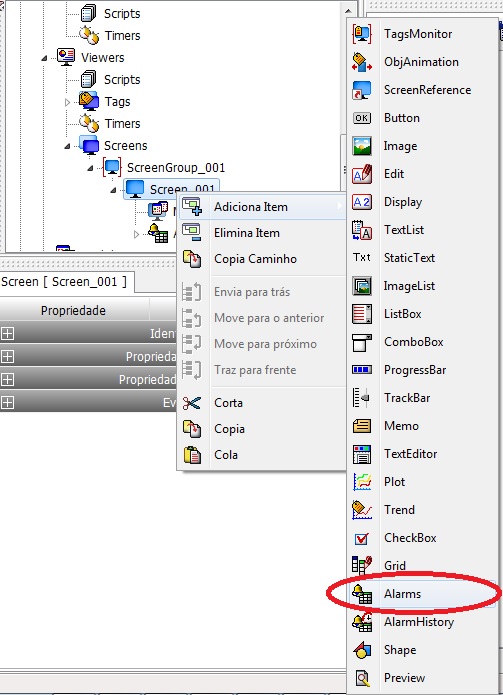Click the clipboard icon next to Cola
Image resolution: width=503 pixels, height=695 pixels.
[192, 455]
